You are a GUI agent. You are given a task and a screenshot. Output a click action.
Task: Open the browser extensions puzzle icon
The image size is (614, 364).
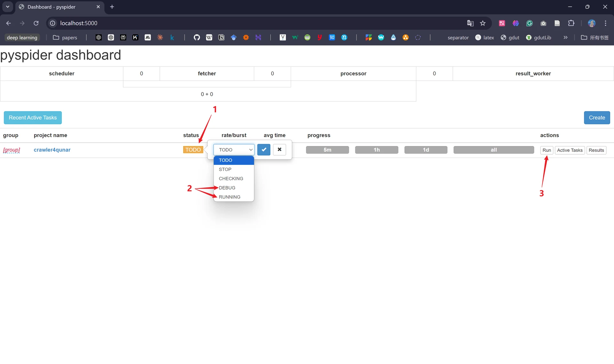[x=571, y=23]
